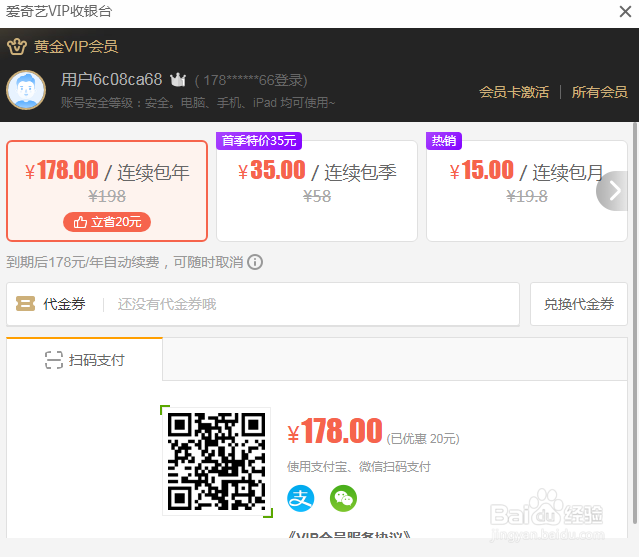Select the ¥35.00 连续包季 plan card
Viewport: 639px width, 557px height.
pyautogui.click(x=317, y=191)
